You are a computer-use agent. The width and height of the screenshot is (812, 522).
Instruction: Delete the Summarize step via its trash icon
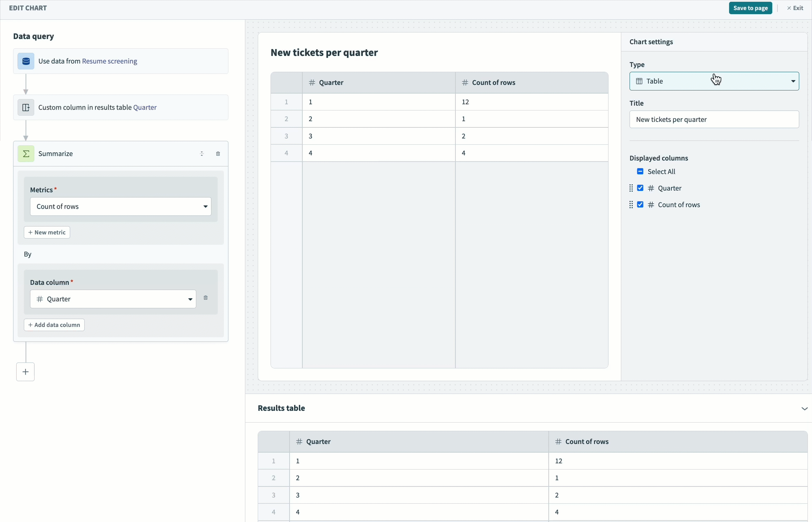[x=218, y=154]
